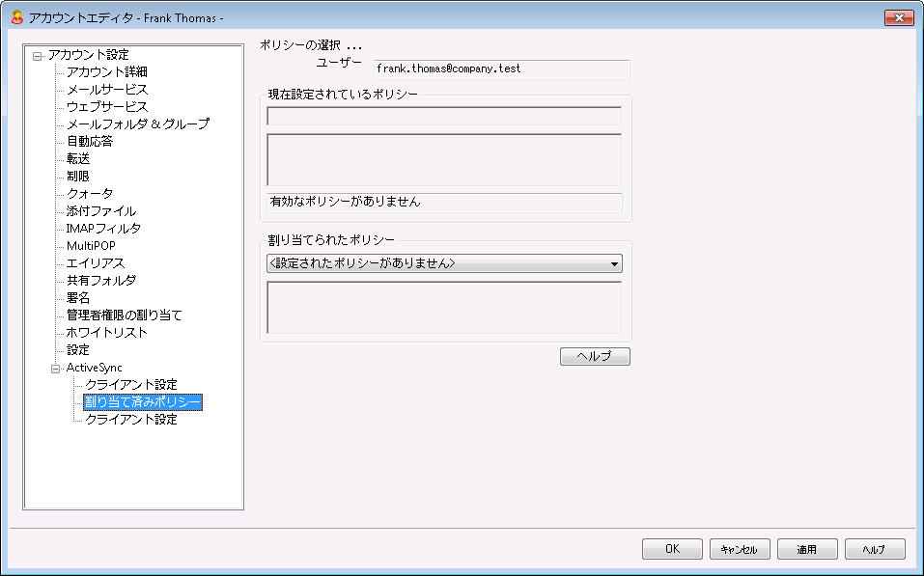Select MultiPOP in the settings tree
This screenshot has width=924, height=576.
point(91,246)
